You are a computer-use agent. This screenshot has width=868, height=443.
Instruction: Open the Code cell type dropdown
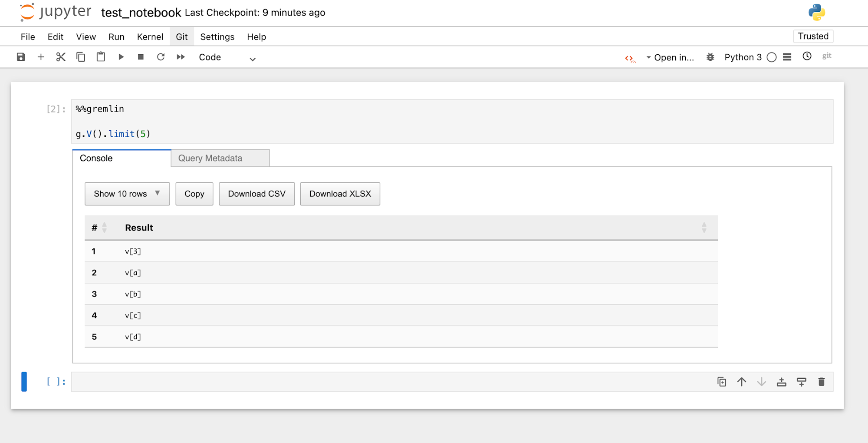pos(227,57)
